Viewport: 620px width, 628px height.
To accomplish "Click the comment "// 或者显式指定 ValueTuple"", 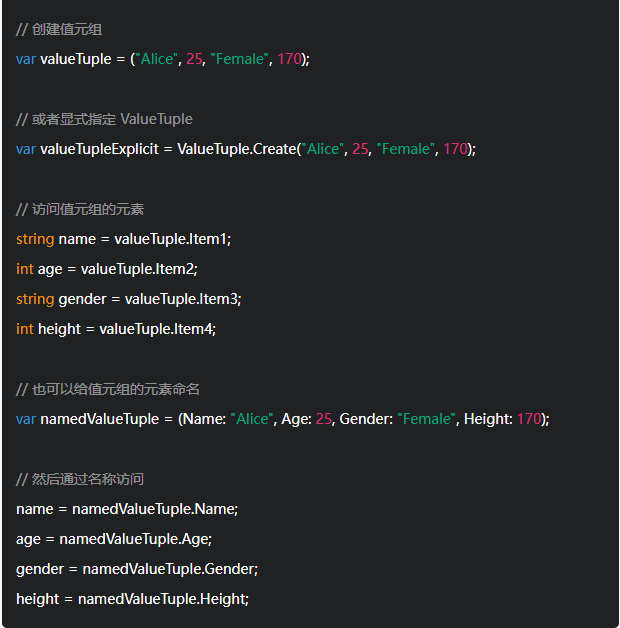I will click(104, 119).
